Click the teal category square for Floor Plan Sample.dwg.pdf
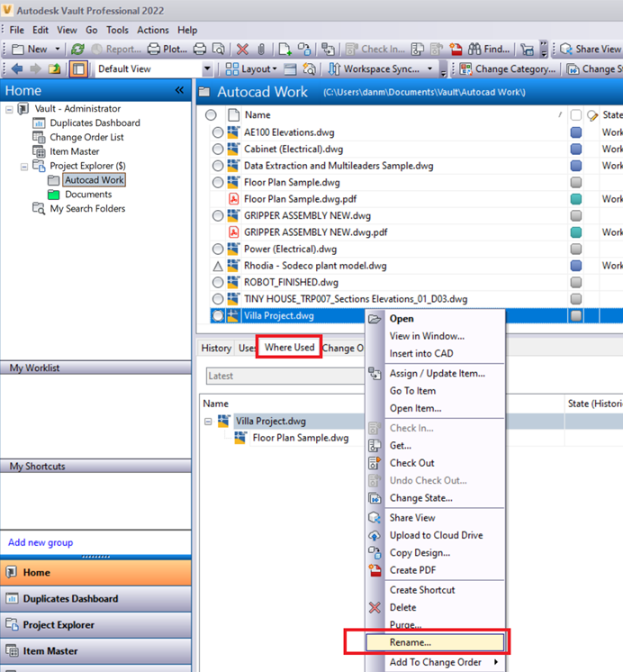 click(x=576, y=199)
